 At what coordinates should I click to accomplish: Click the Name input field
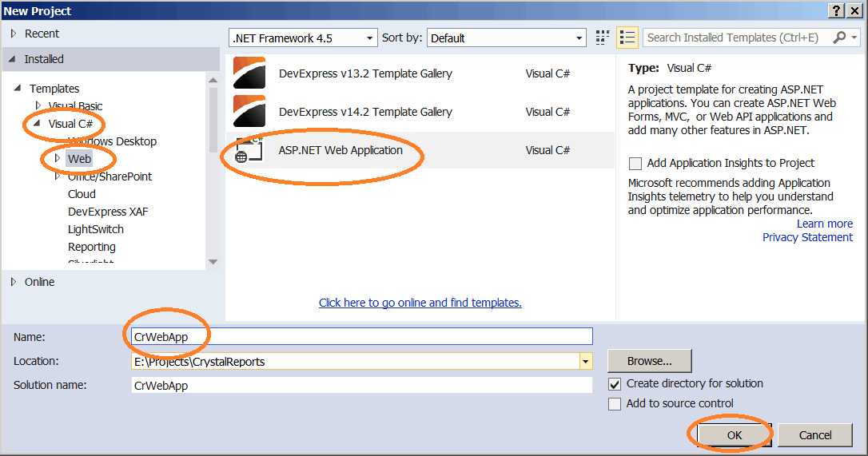click(x=362, y=336)
